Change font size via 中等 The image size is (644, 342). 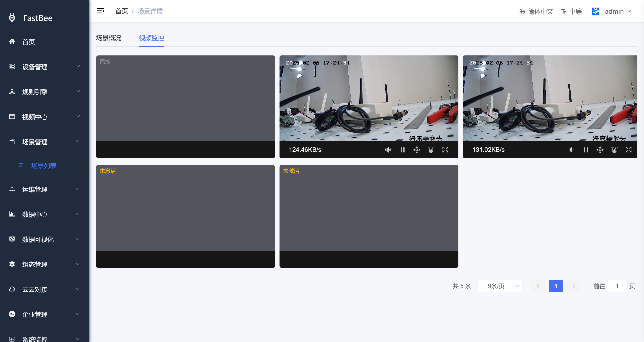coord(576,11)
